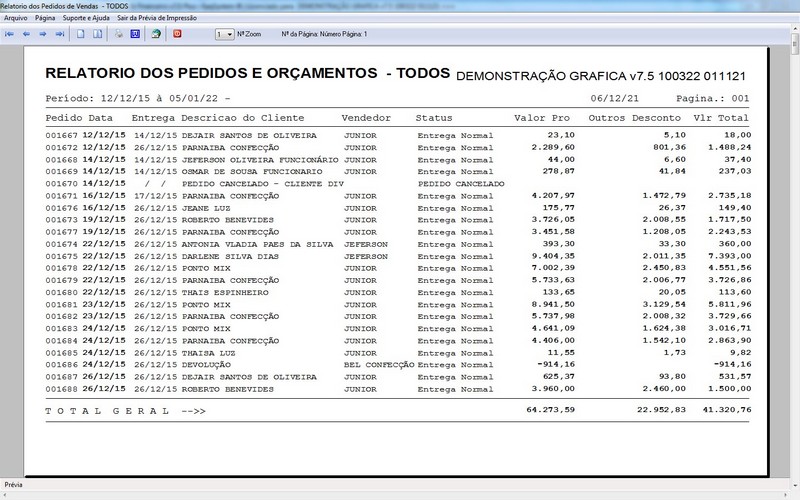Click negative value -914,16 in Vlr Total
This screenshot has height=500, width=800.
[732, 364]
